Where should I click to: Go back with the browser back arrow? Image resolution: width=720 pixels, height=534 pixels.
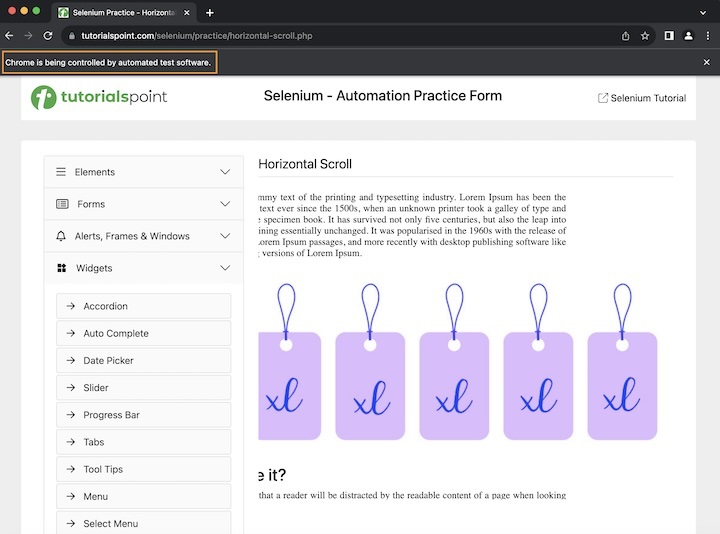[10, 35]
